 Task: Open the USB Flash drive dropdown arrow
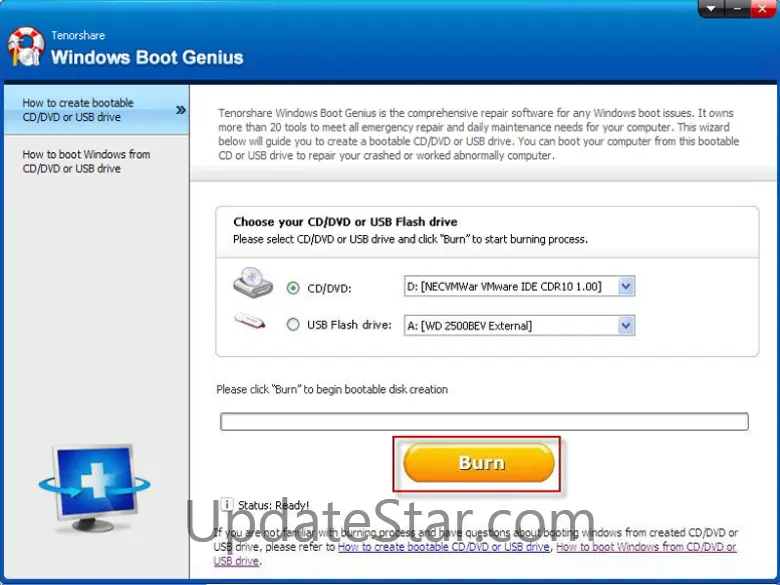coord(626,326)
